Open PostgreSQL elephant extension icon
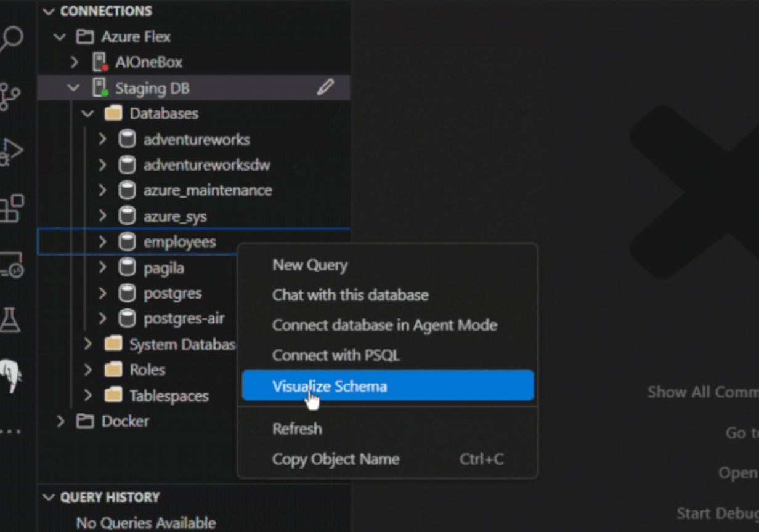The image size is (759, 532). click(x=10, y=375)
